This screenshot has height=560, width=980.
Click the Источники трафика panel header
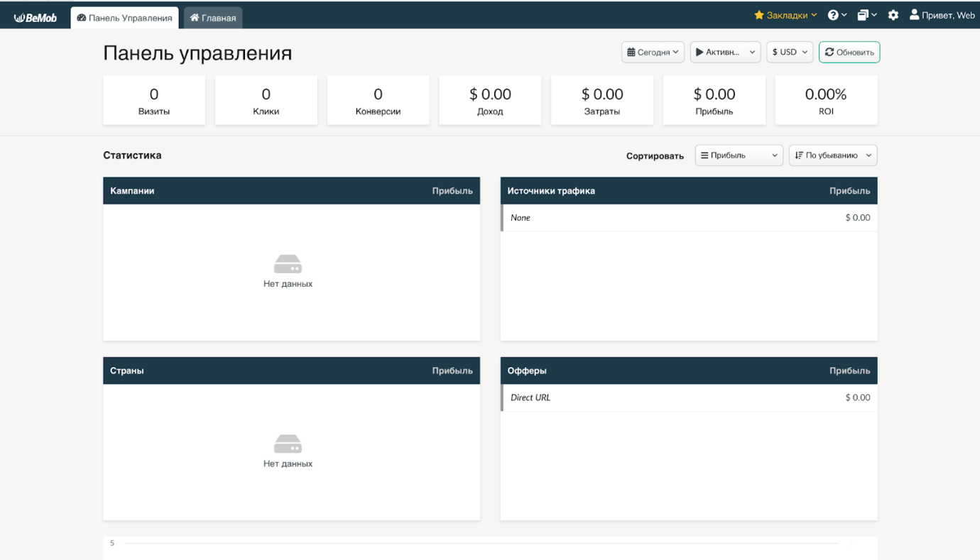click(689, 191)
